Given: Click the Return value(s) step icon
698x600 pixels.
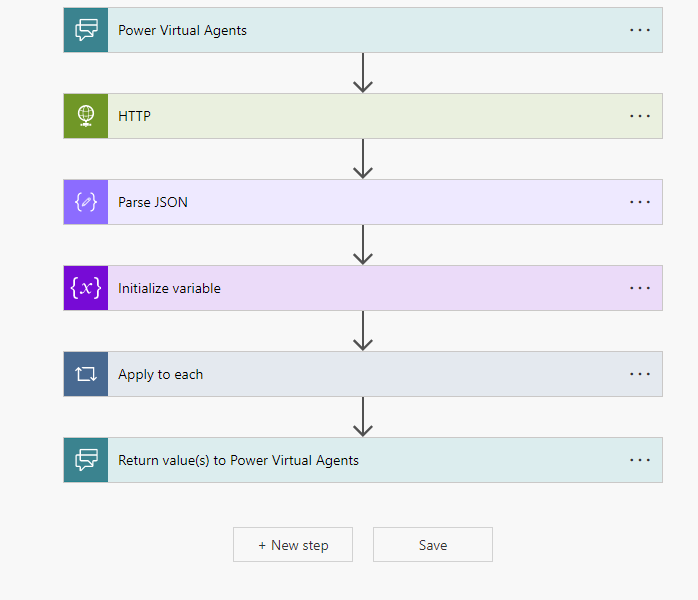Looking at the screenshot, I should click(86, 460).
